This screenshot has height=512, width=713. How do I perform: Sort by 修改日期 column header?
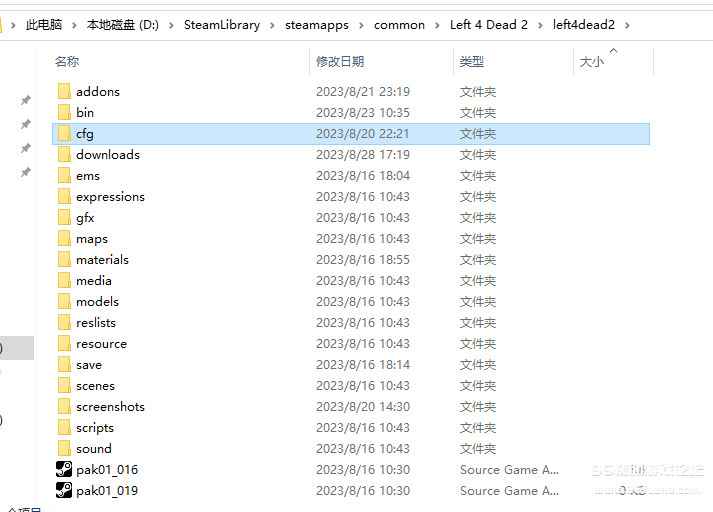[x=340, y=61]
